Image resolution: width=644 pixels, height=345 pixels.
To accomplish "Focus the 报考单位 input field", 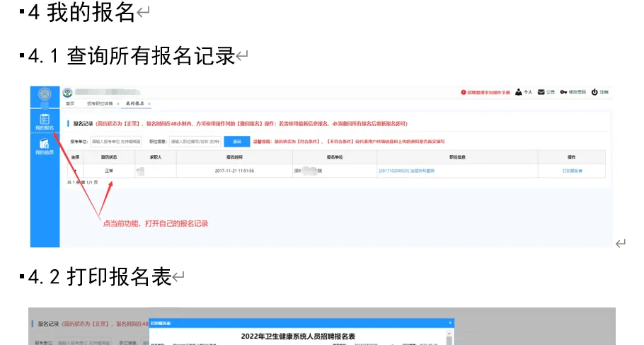I will point(116,142).
